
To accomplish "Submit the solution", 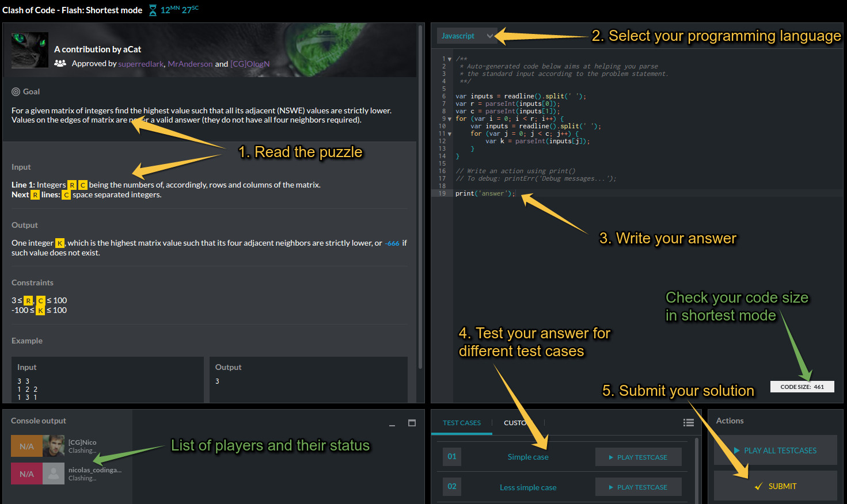I will click(775, 486).
